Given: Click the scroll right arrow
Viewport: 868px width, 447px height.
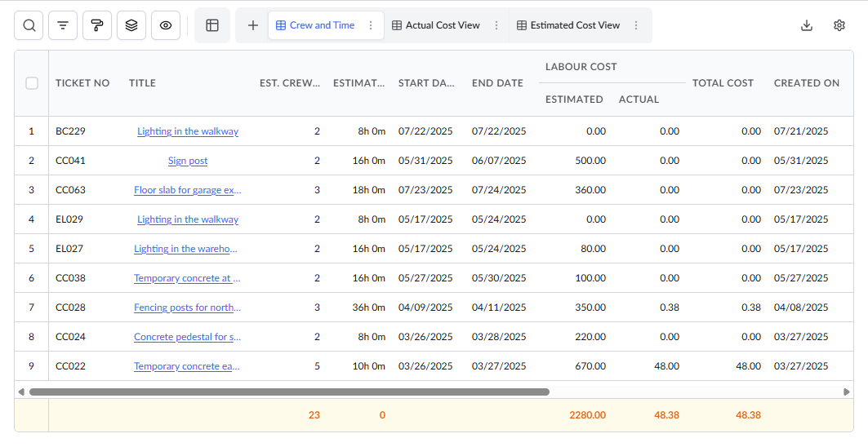Looking at the screenshot, I should tap(847, 392).
